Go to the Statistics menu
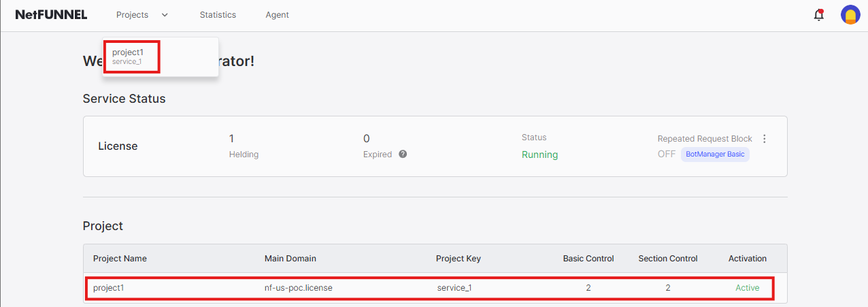Viewport: 868px width, 307px height. click(218, 15)
